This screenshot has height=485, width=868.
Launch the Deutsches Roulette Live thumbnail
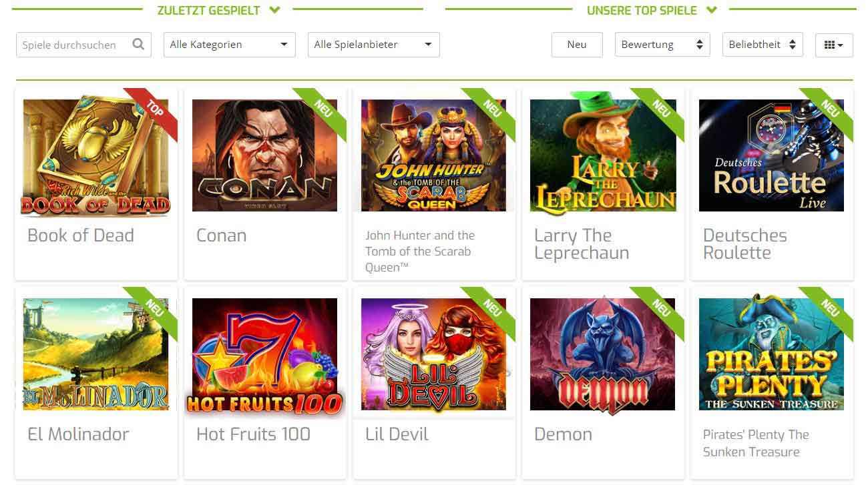point(771,155)
